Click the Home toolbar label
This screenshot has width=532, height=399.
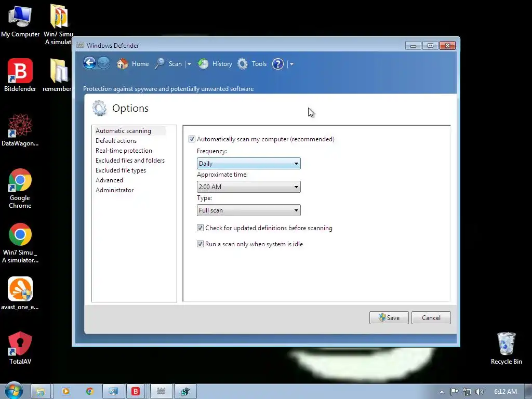[140, 64]
